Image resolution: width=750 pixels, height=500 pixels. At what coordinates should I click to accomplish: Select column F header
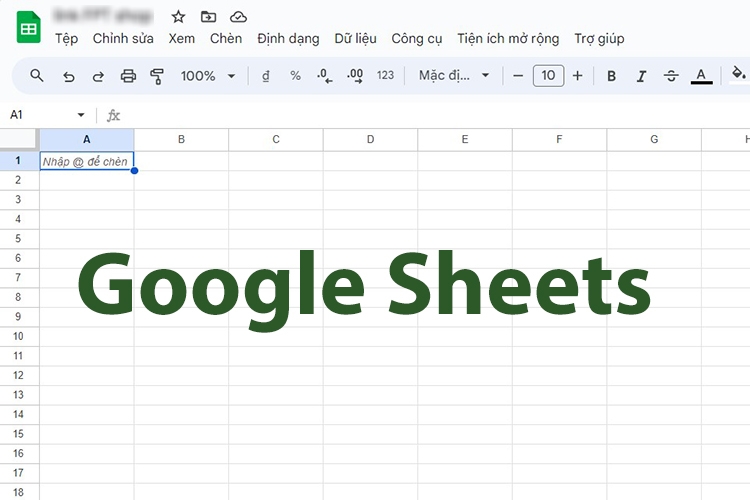click(559, 139)
